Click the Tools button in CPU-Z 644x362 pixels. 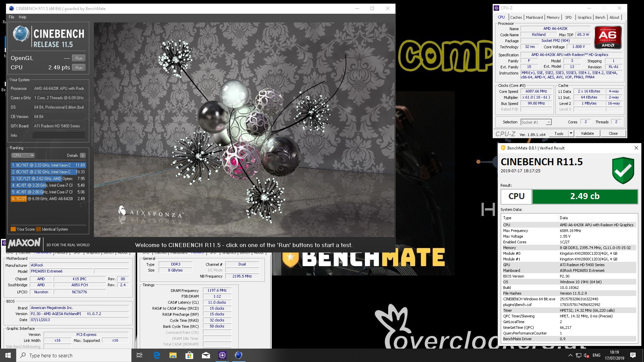pos(559,133)
